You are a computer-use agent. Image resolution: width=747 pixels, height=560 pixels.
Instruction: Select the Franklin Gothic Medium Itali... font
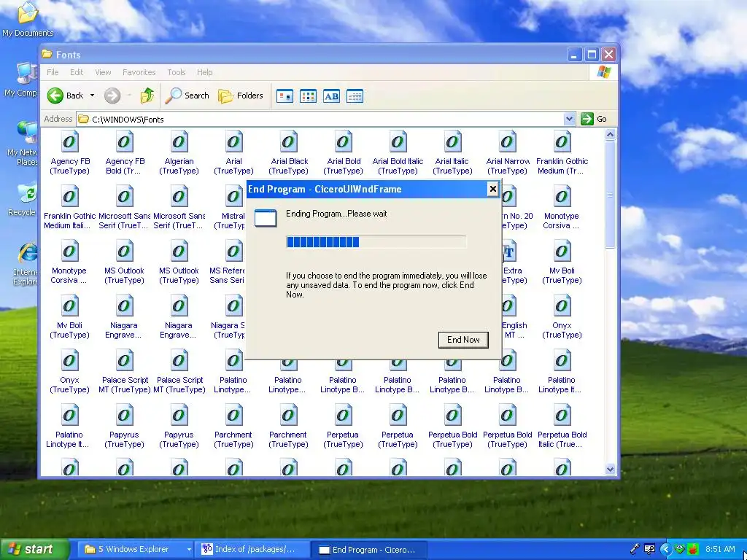point(69,208)
